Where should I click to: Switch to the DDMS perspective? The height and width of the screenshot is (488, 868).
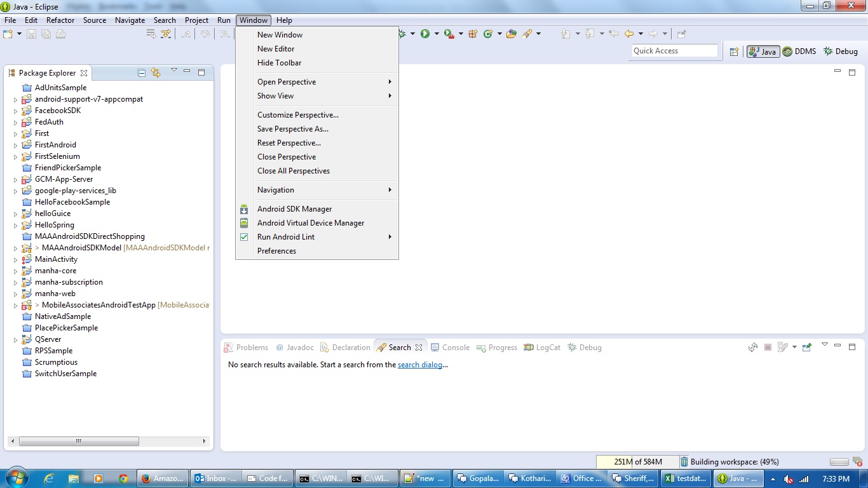(800, 51)
